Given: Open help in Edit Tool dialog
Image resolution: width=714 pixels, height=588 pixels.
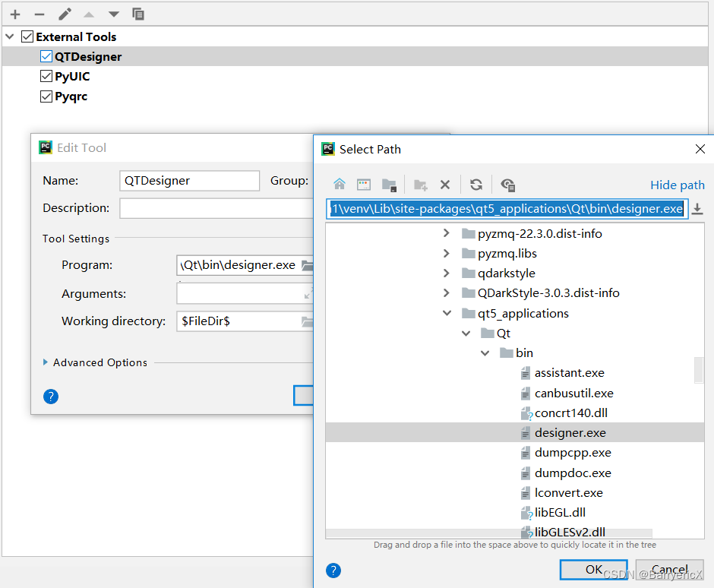Looking at the screenshot, I should [51, 397].
